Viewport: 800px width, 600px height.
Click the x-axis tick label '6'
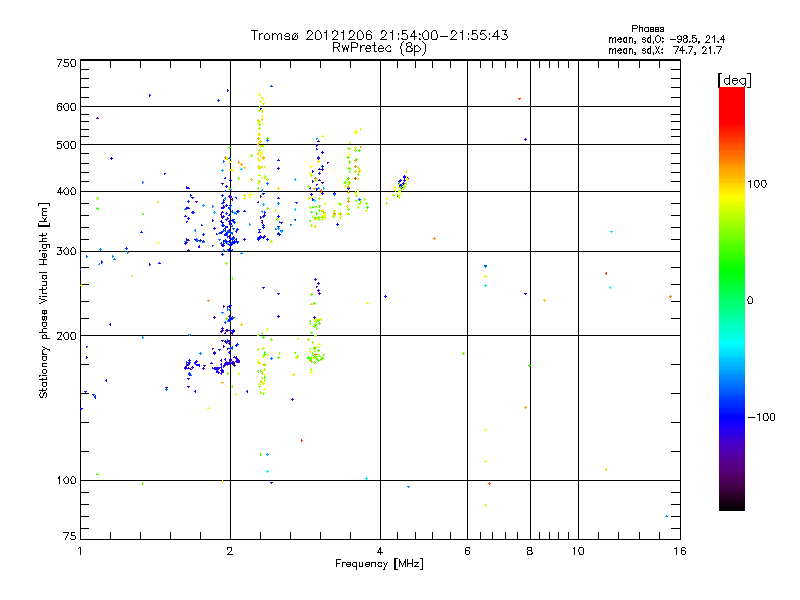467,551
